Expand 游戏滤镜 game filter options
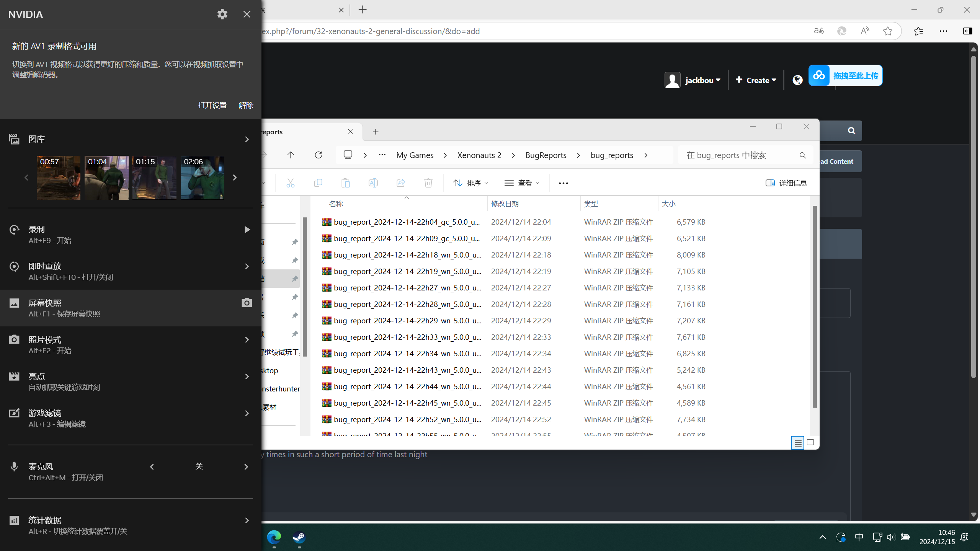This screenshot has height=551, width=980. 247,413
